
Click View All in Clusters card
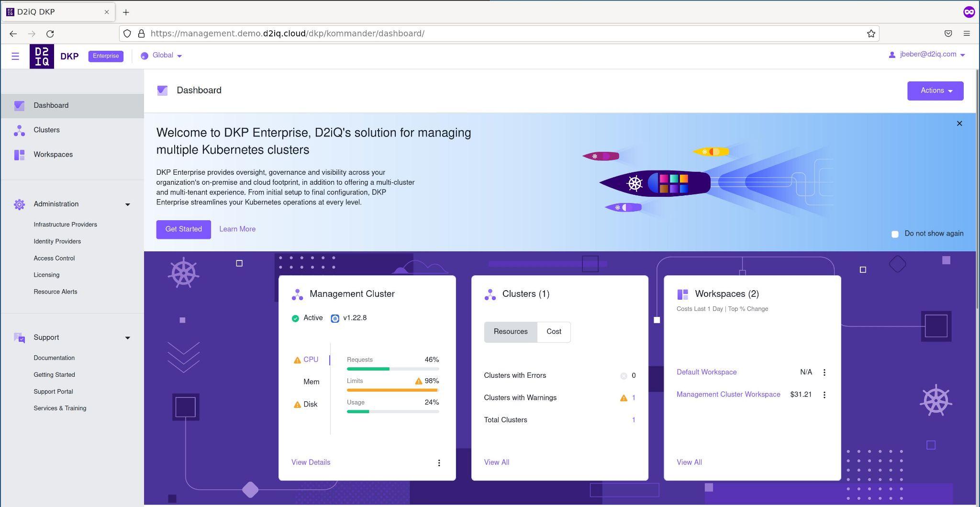(496, 462)
